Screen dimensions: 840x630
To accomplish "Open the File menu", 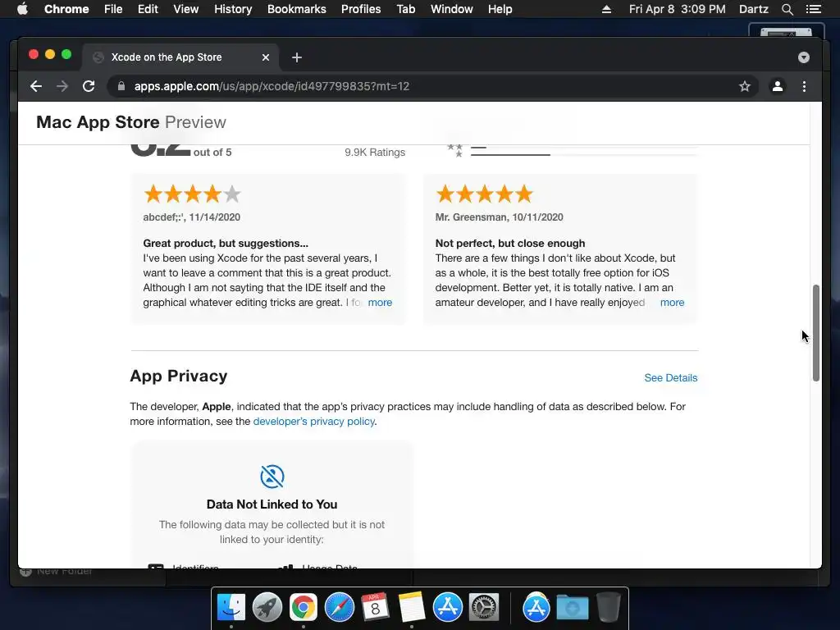I will (113, 9).
